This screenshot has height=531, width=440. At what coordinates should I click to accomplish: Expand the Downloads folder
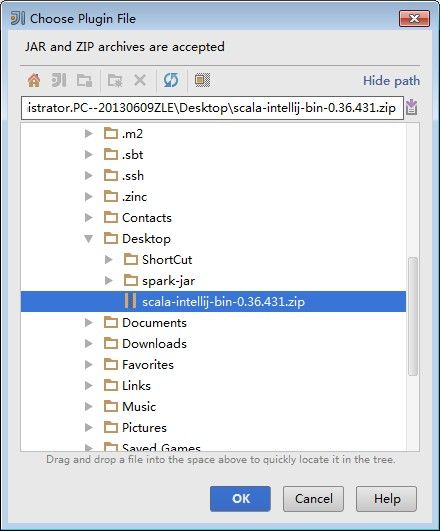coord(89,343)
